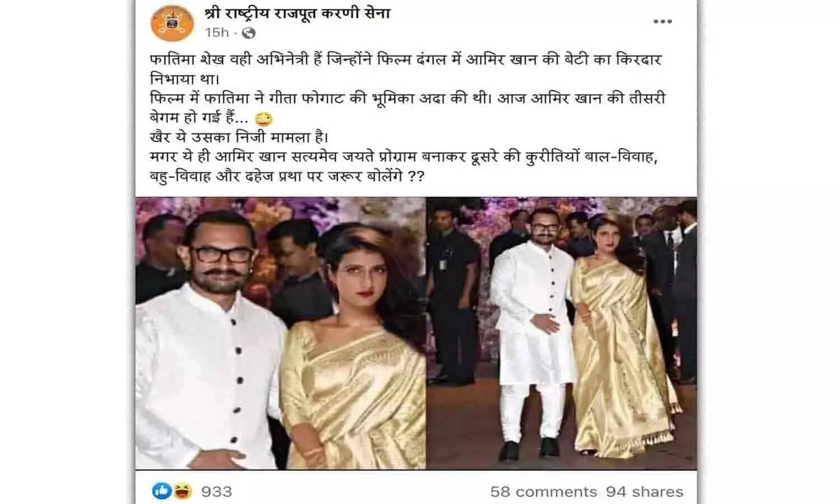Screen dimensions: 840x504
Task: Click the line starting मगर ये ही आमिर खान
Action: tap(403, 157)
